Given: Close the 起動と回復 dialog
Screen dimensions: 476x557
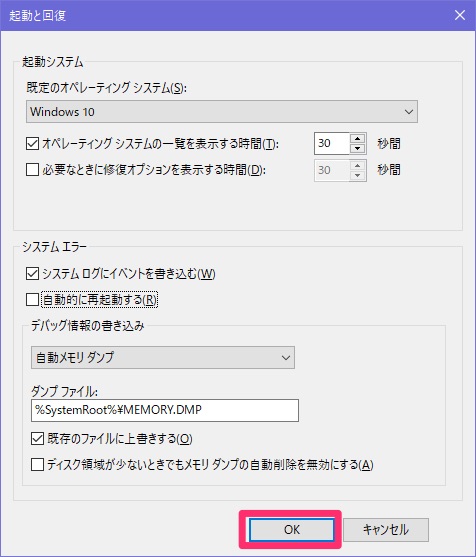Looking at the screenshot, I should pos(460,15).
